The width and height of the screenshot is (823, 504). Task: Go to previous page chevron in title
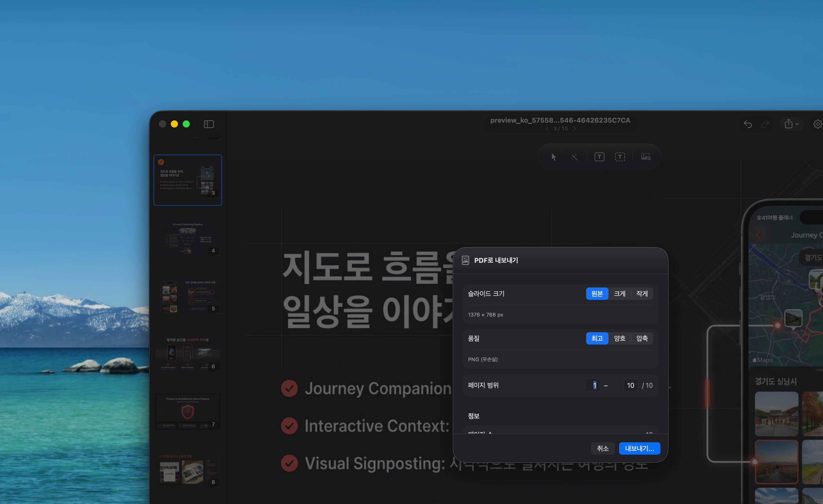coord(547,129)
